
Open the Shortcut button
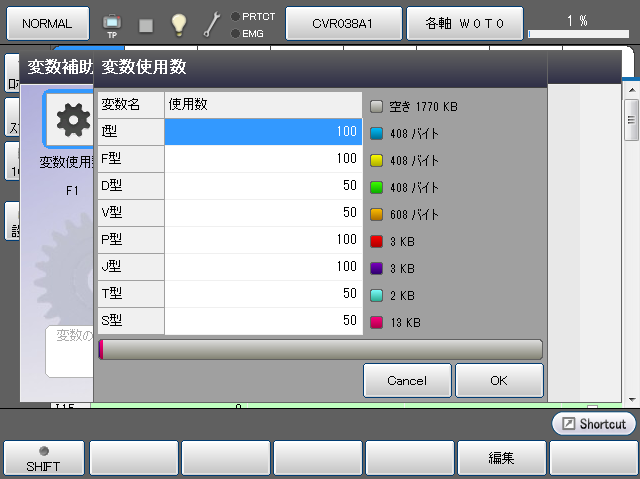point(594,424)
